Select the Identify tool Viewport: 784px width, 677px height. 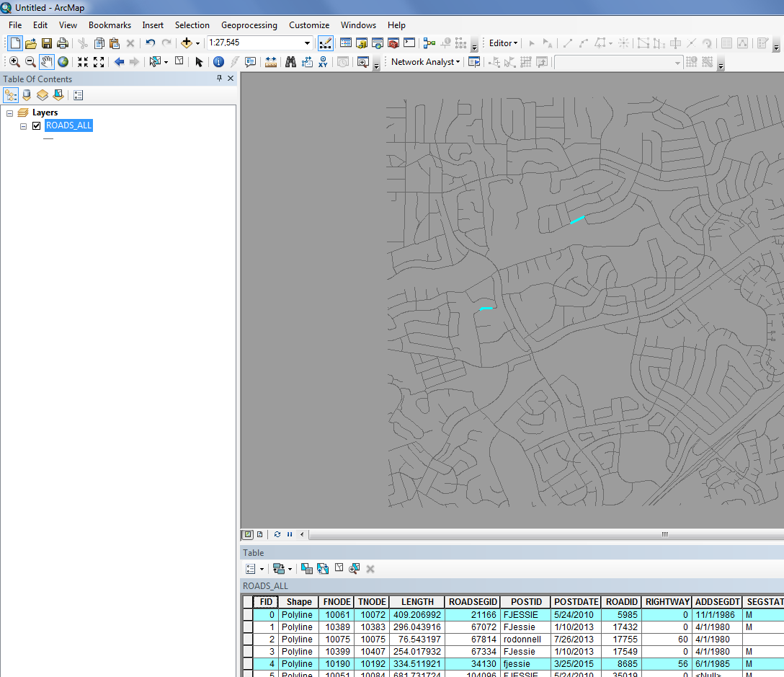pos(218,62)
